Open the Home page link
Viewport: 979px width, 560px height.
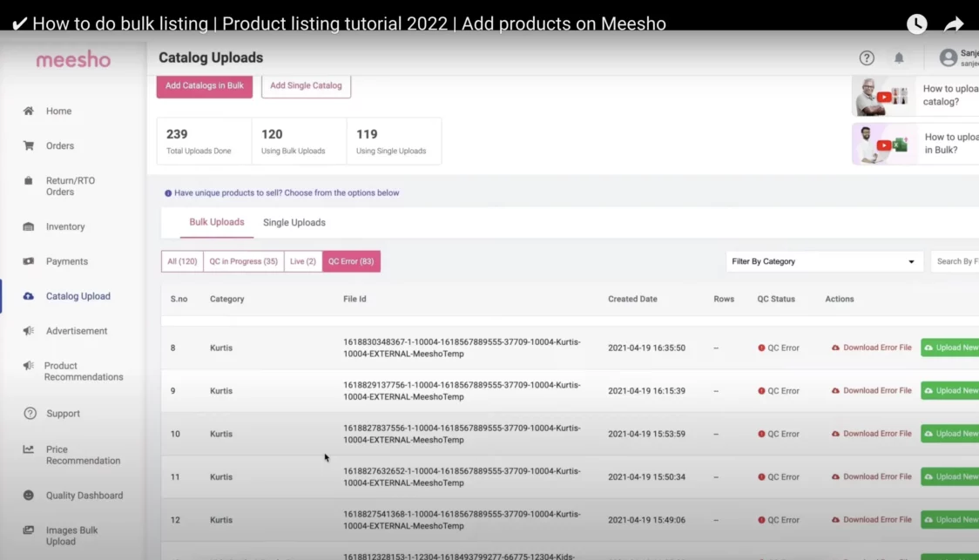[x=58, y=111]
